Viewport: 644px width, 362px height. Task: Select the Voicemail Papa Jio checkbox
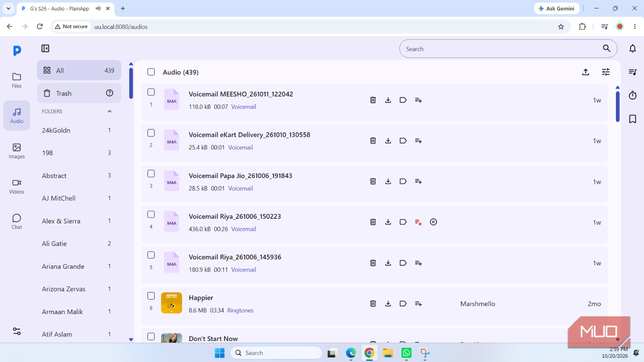(151, 173)
